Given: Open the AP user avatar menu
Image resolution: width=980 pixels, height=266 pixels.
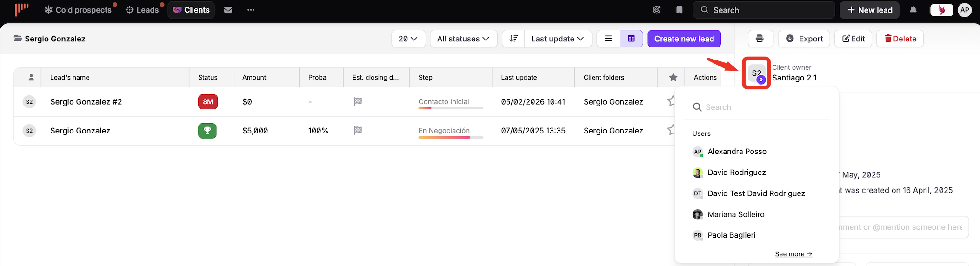Looking at the screenshot, I should pyautogui.click(x=965, y=10).
